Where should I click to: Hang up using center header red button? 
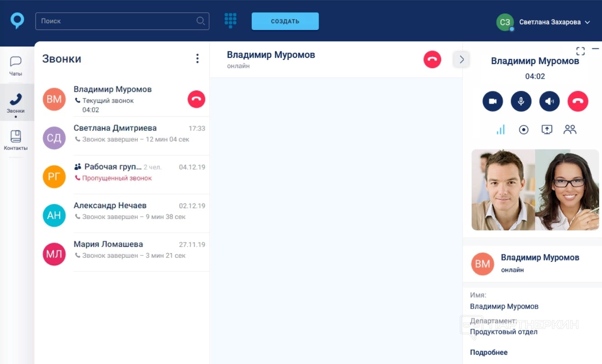point(432,60)
